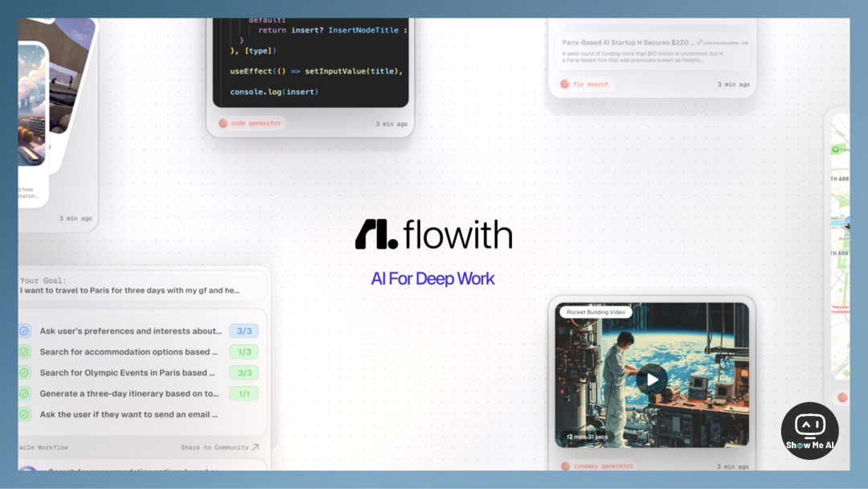
Task: Click the green 3/3 badge for Olympic Events
Action: [244, 372]
